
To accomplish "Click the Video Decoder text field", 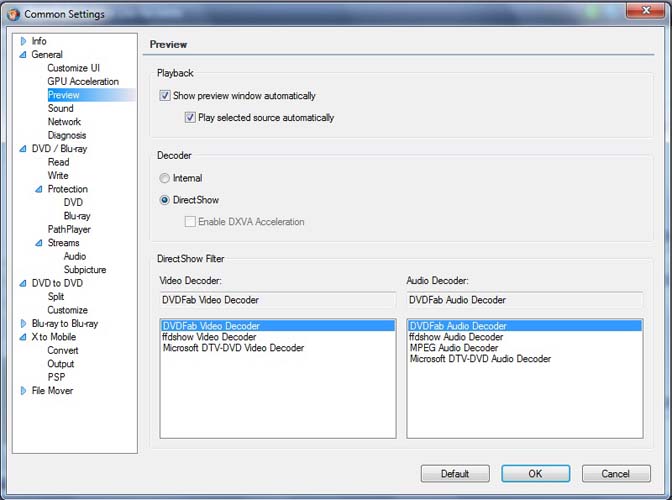I will (278, 300).
